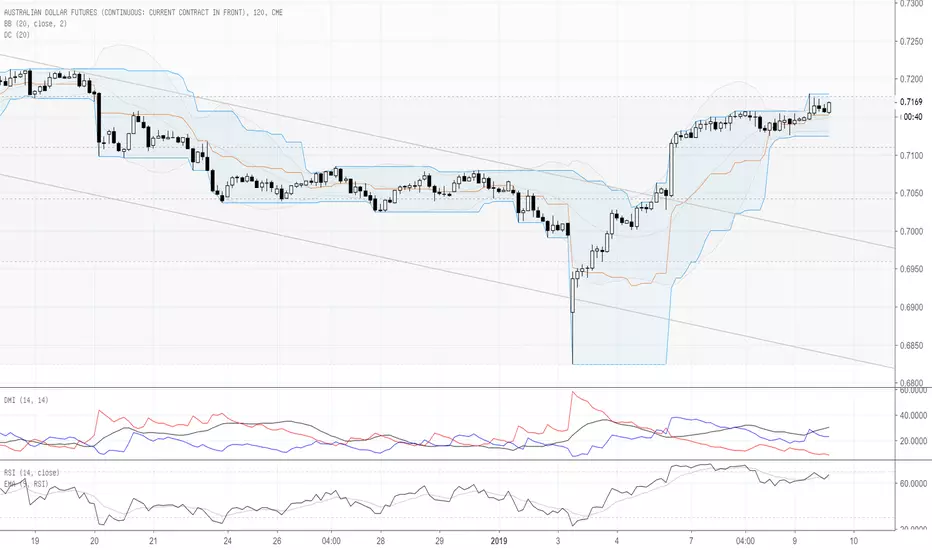Viewport: 932px width, 550px height.
Task: Select the EMA (9, RSI) indicator label
Action: (x=26, y=484)
